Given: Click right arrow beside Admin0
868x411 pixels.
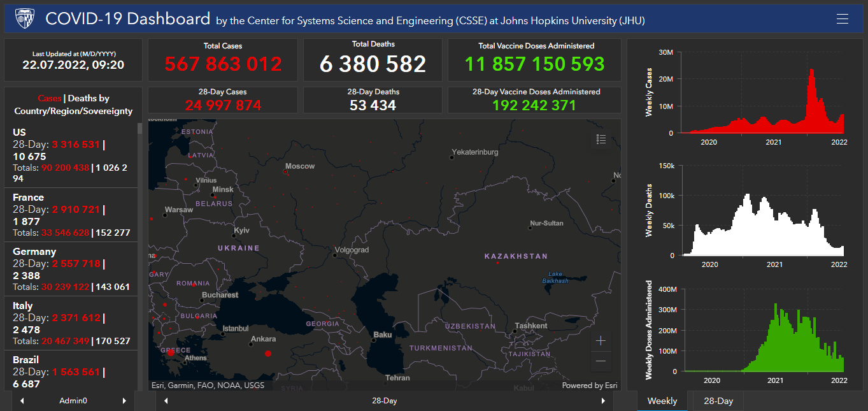Looking at the screenshot, I should (x=124, y=401).
